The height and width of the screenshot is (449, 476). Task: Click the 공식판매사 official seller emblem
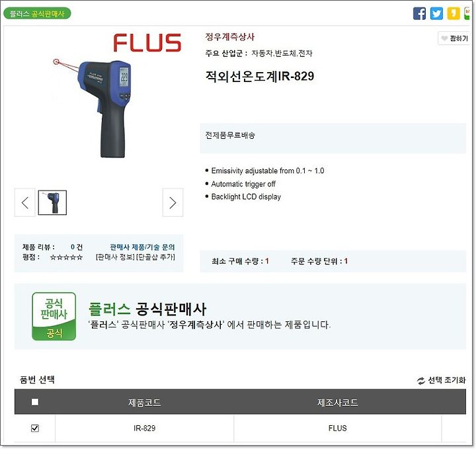click(x=54, y=316)
